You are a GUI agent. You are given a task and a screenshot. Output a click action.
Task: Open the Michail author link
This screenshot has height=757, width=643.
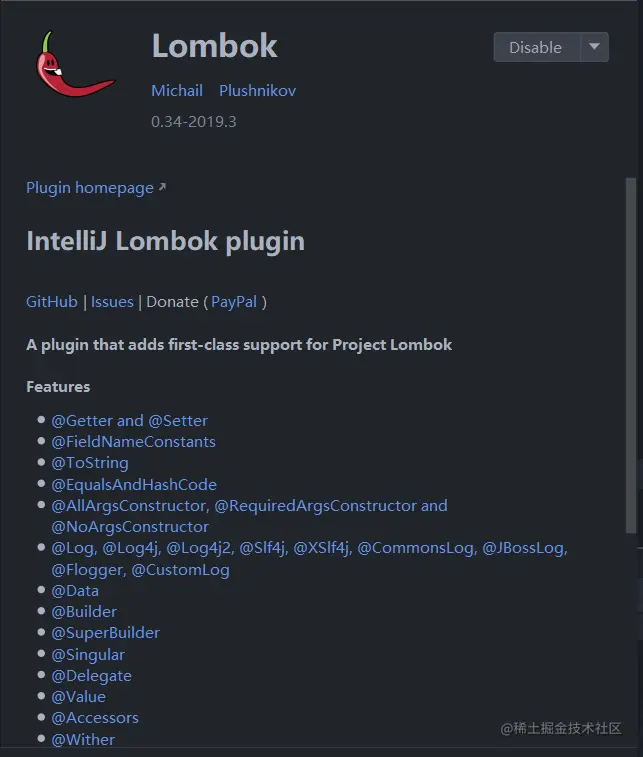(x=177, y=91)
